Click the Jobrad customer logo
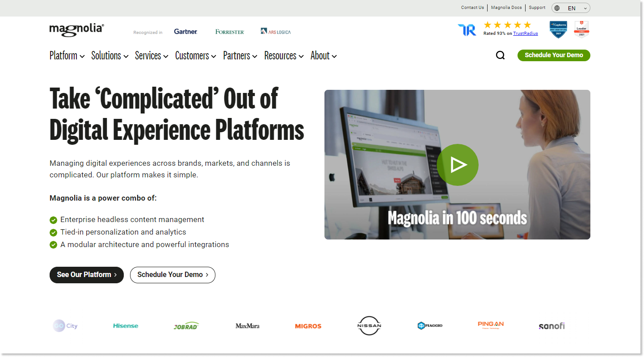This screenshot has width=644, height=357. coord(186,326)
